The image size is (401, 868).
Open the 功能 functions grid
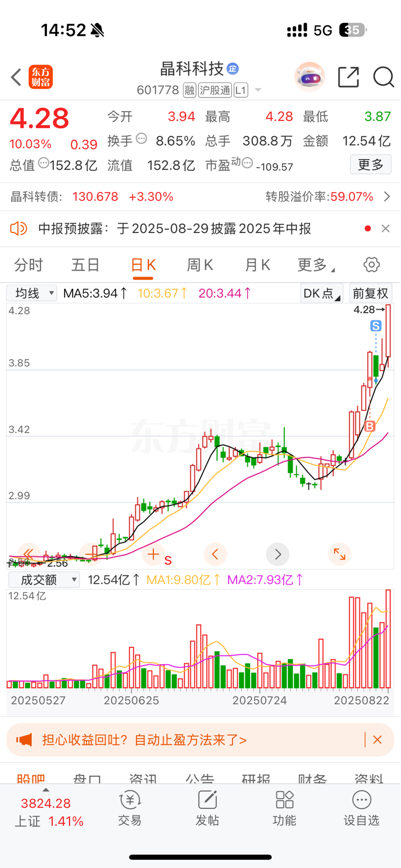(284, 809)
